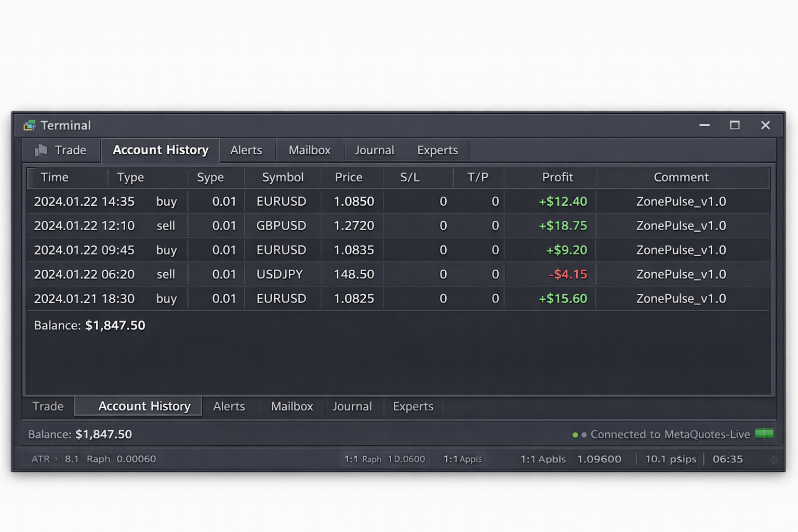Click the Terminal window title icon
798x532 pixels.
coord(29,125)
